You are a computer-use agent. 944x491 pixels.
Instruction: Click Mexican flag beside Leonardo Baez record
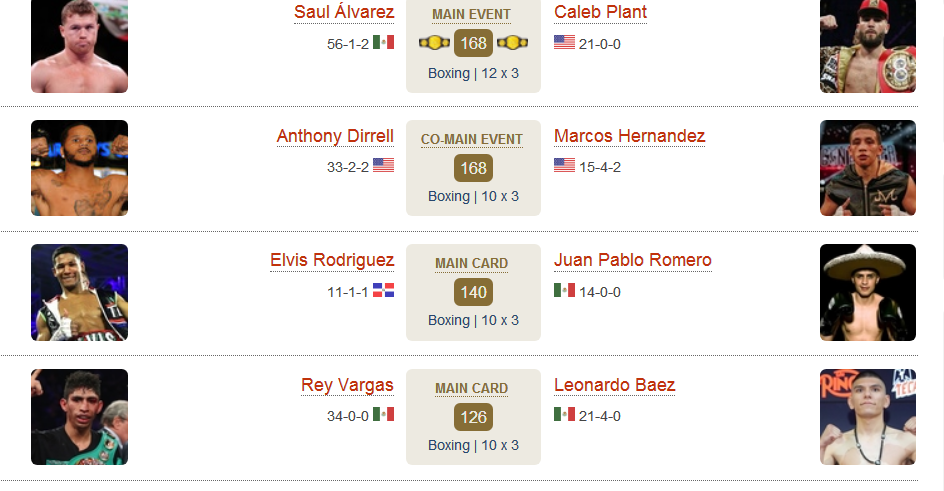click(564, 414)
